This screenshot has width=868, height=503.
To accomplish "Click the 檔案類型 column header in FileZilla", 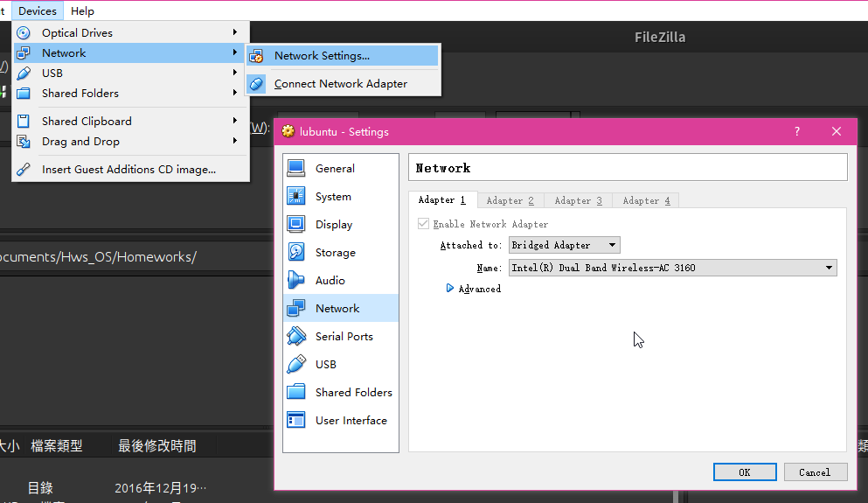I will pyautogui.click(x=57, y=446).
